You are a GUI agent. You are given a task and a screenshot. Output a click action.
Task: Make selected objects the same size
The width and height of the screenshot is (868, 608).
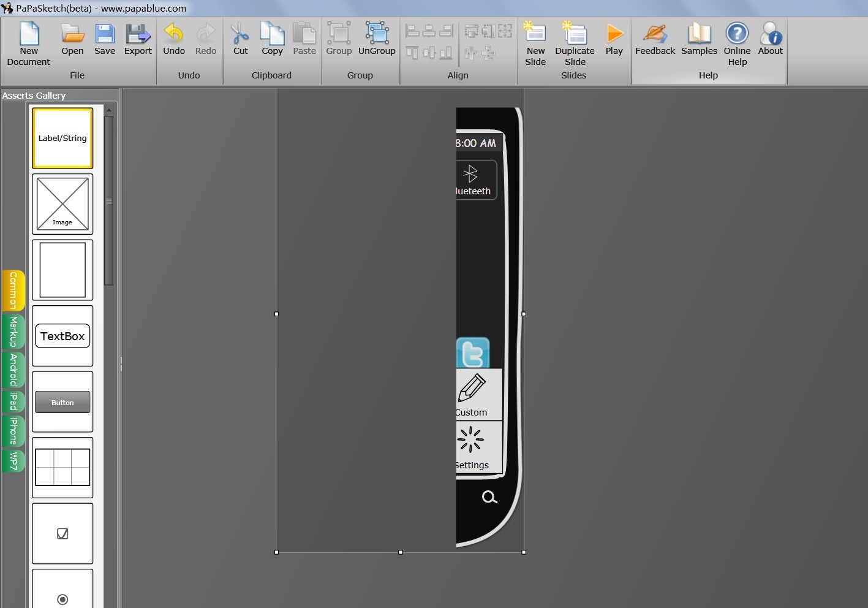505,31
